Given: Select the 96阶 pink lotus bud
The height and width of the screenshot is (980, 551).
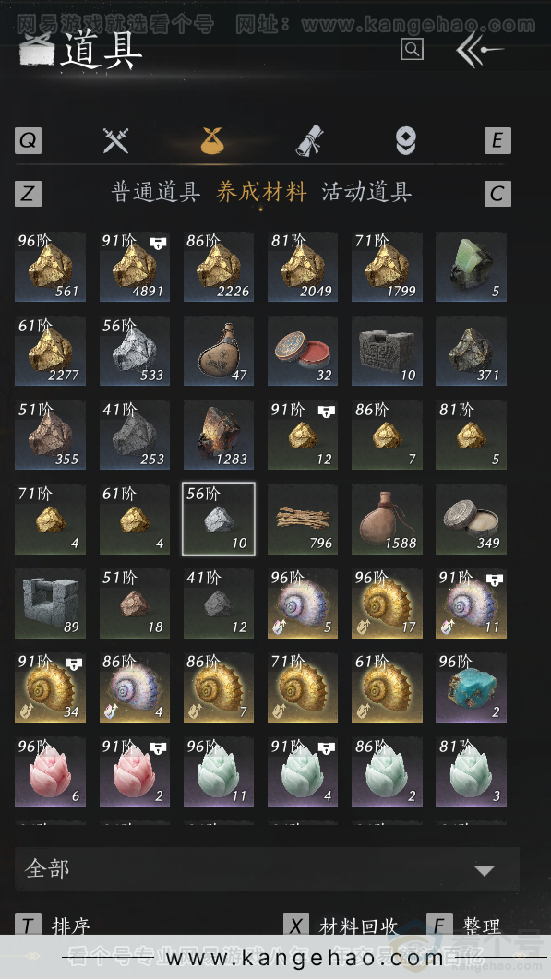Looking at the screenshot, I should click(50, 771).
